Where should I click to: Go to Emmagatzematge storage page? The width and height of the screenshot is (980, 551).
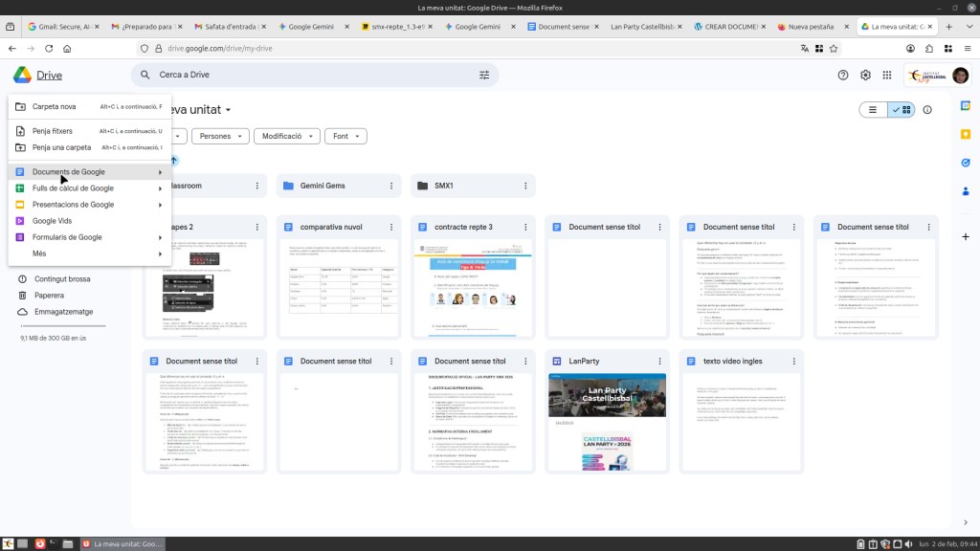pyautogui.click(x=63, y=312)
